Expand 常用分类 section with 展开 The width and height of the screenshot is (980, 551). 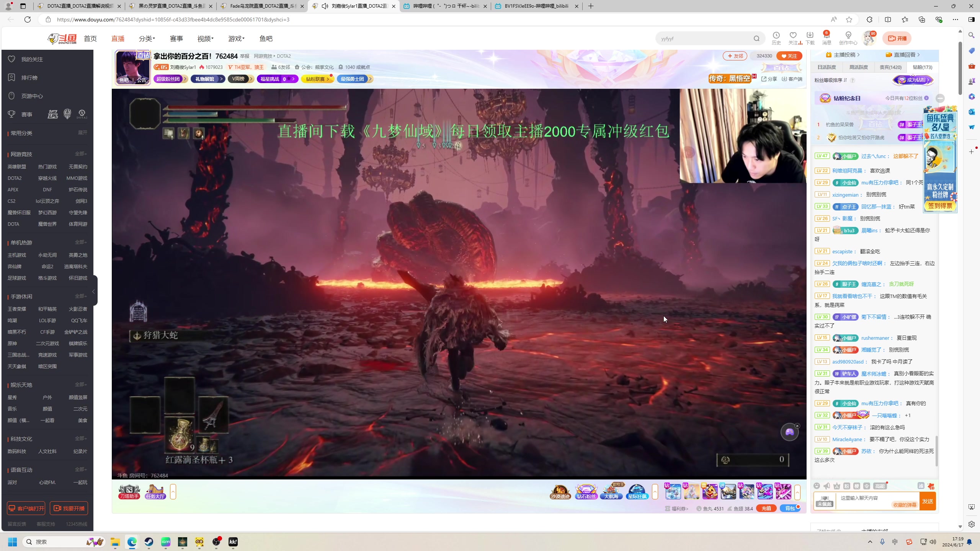[x=82, y=133]
